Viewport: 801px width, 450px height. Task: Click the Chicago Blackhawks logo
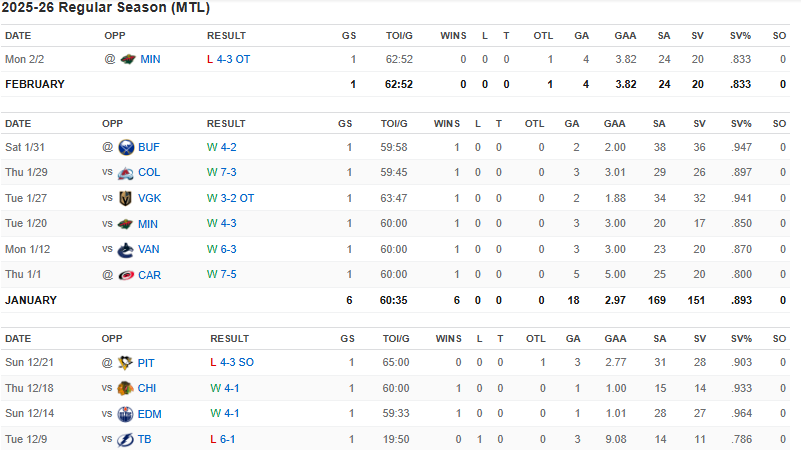pos(126,388)
